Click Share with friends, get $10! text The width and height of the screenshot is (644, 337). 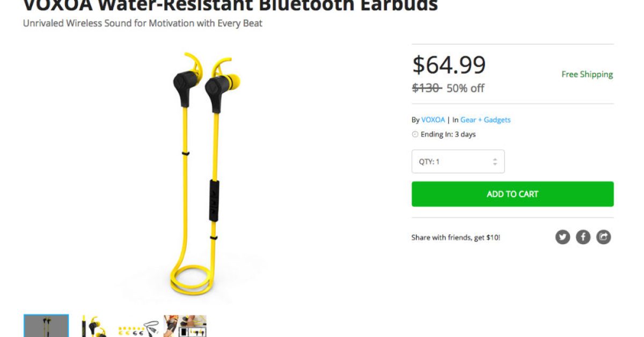click(456, 237)
